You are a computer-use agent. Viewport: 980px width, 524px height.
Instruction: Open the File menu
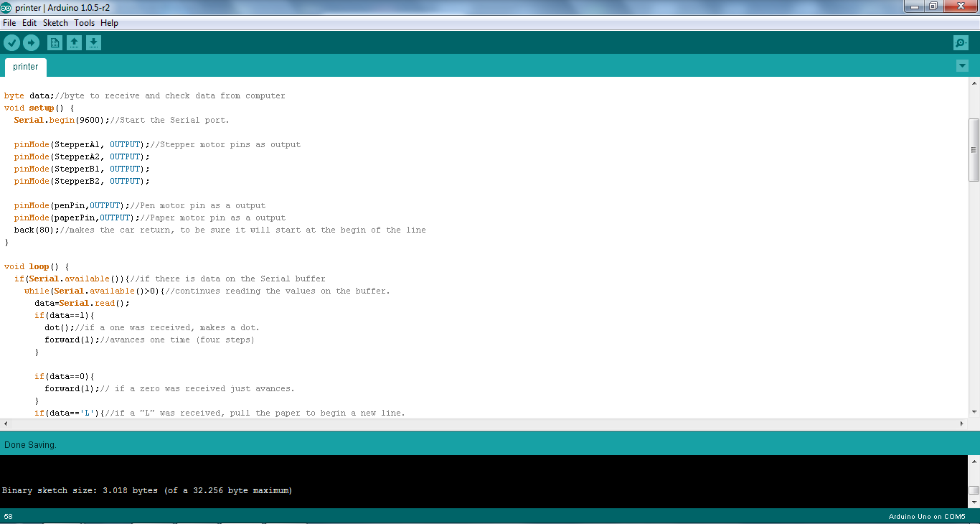[9, 22]
